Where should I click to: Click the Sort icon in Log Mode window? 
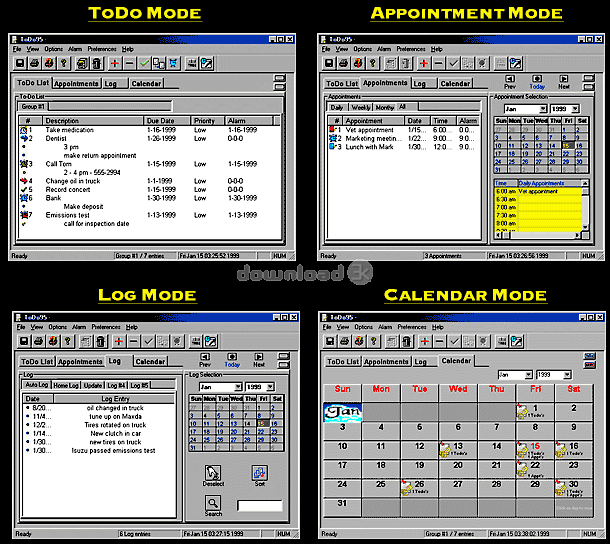[259, 473]
